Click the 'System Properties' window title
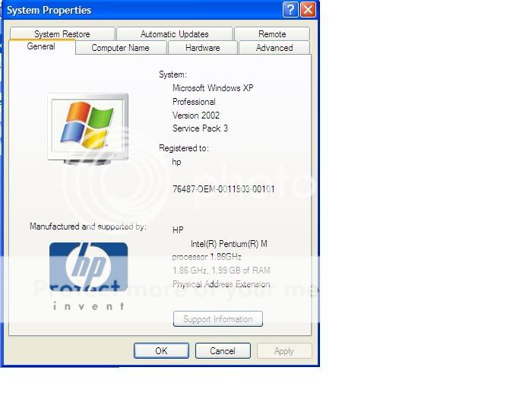The image size is (532, 399). point(49,10)
